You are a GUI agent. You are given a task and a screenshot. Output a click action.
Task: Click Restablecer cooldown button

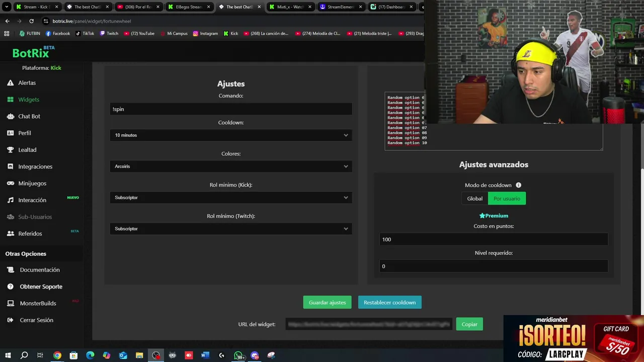coord(389,302)
